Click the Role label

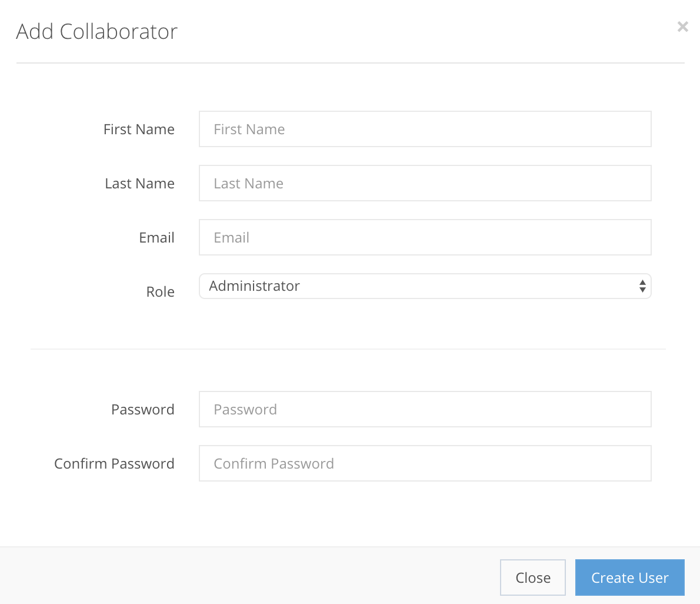[160, 291]
